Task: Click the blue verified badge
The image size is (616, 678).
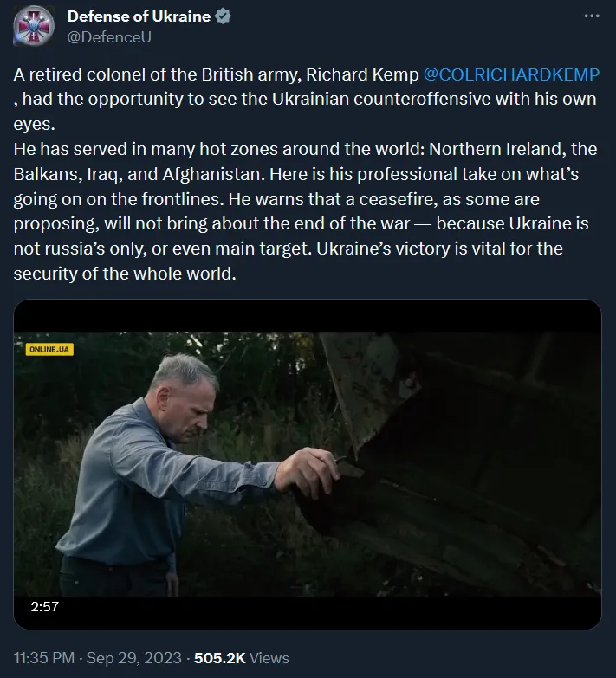Action: click(224, 16)
